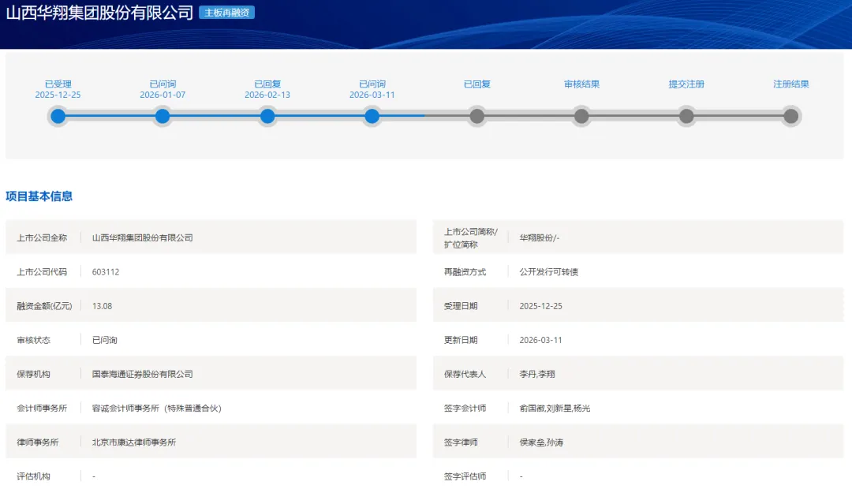Click the 上市公司全称 field label
This screenshot has height=504, width=852.
pyautogui.click(x=42, y=238)
